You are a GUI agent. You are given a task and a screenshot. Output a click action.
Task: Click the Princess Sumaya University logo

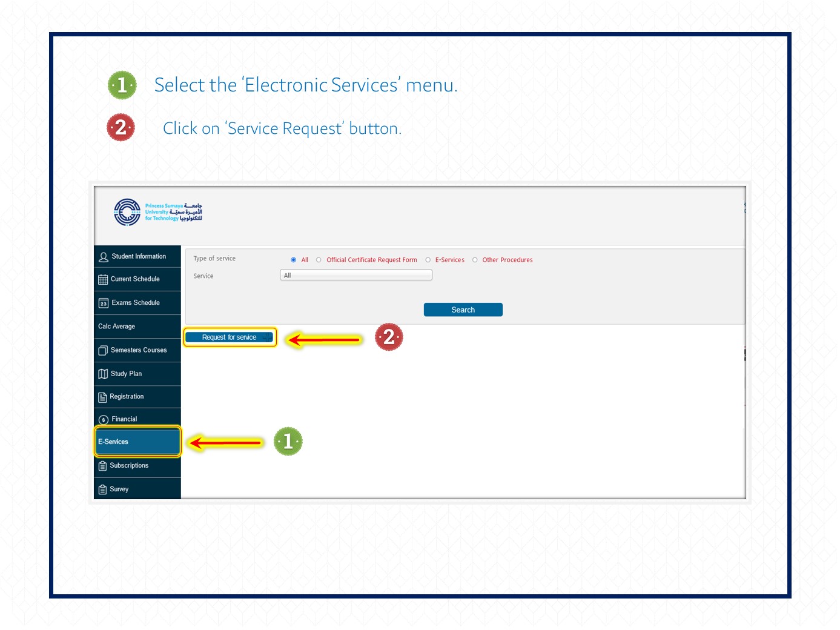tap(158, 212)
